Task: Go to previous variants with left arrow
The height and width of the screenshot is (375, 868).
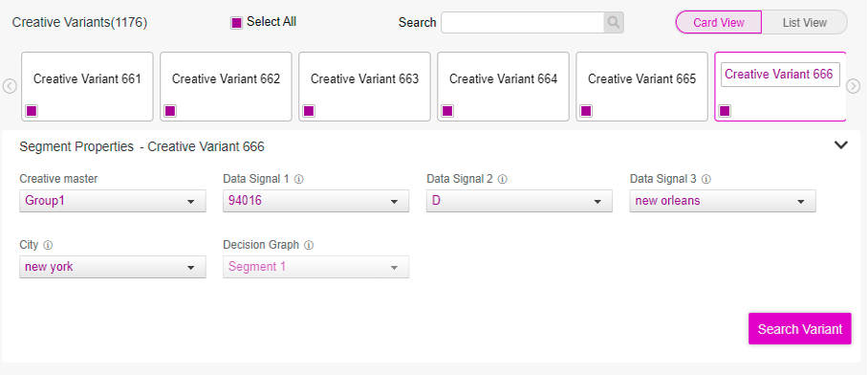Action: 10,86
